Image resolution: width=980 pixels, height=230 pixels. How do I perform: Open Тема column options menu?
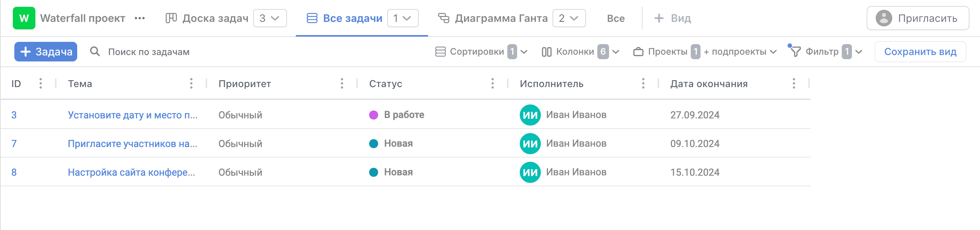click(x=191, y=83)
